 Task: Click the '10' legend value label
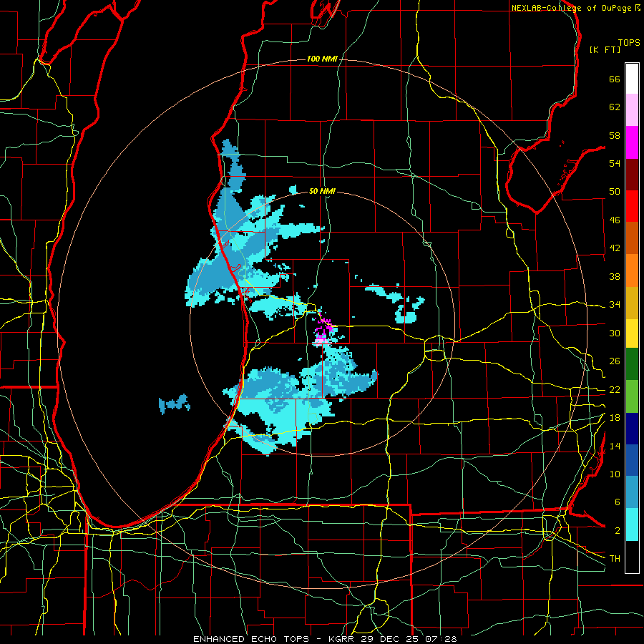click(x=615, y=474)
